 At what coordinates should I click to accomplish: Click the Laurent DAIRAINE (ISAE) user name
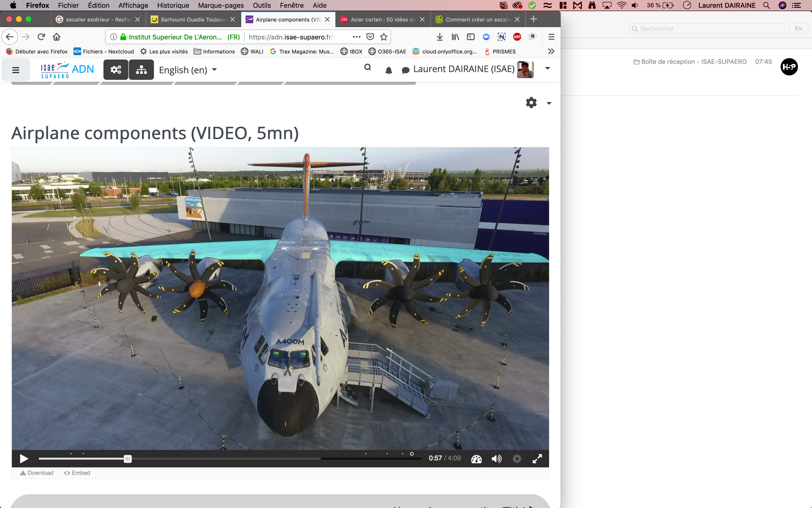tap(464, 69)
